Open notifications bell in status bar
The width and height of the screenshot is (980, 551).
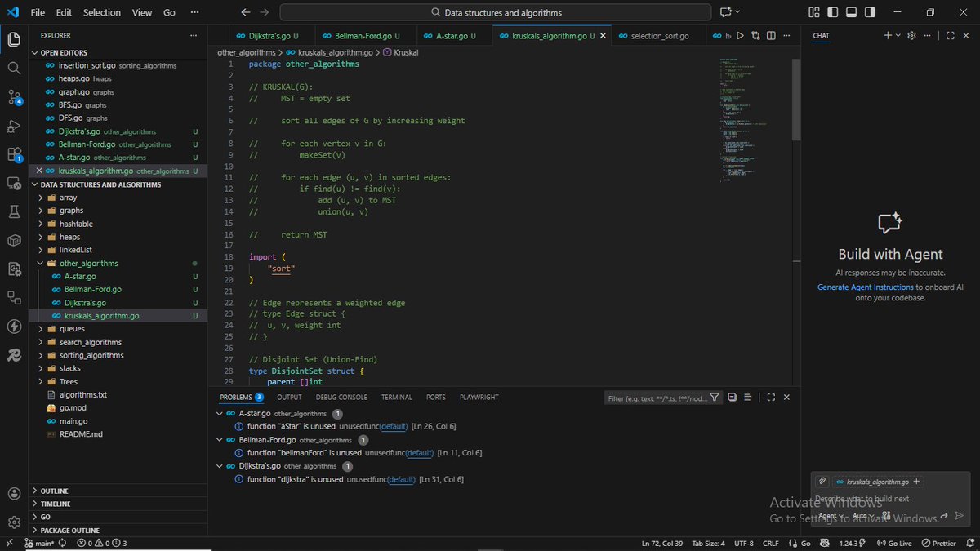click(x=969, y=543)
